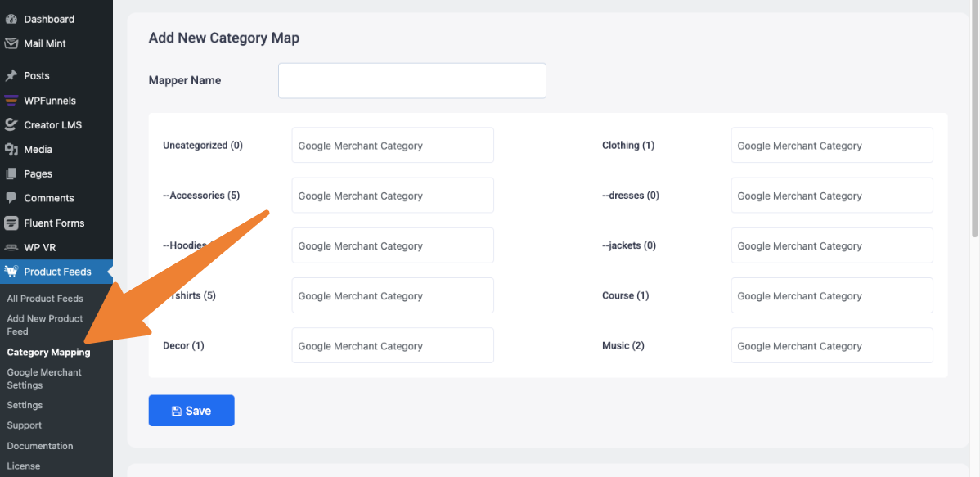
Task: Open All Product Feeds submenu item
Action: [45, 299]
